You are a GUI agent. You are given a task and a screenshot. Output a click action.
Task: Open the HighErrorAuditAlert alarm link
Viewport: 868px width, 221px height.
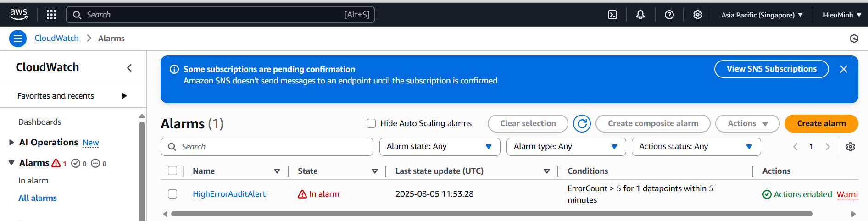point(229,194)
